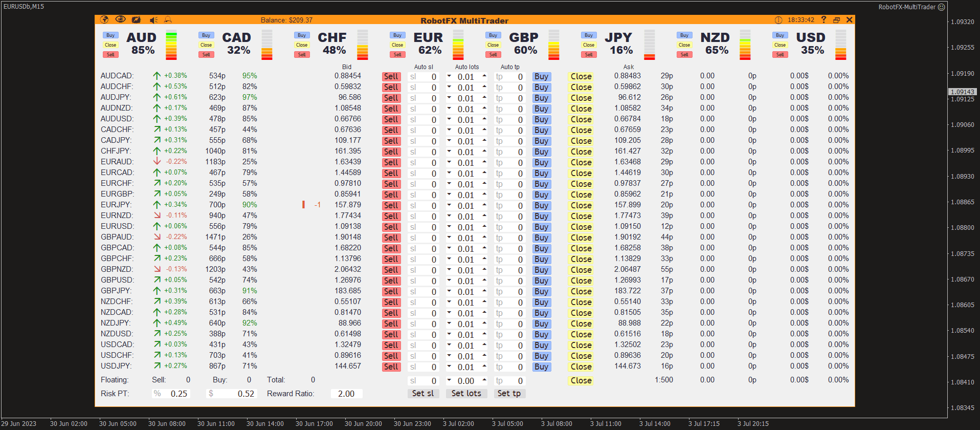Click the Set tp button
This screenshot has height=430, width=980.
509,393
